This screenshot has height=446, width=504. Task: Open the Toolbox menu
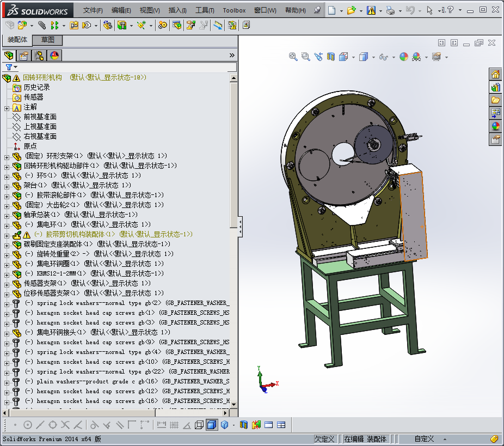pyautogui.click(x=234, y=10)
